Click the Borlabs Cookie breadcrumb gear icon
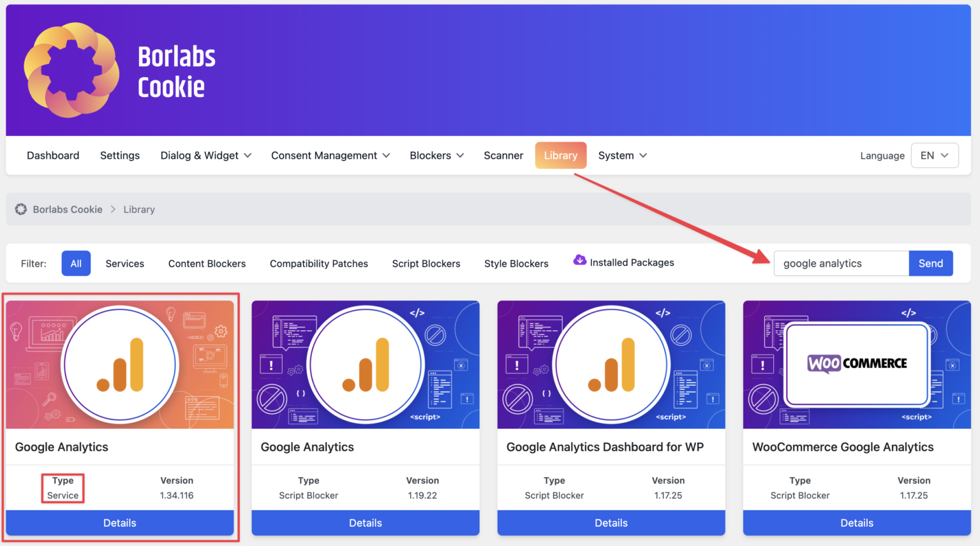 click(x=21, y=209)
